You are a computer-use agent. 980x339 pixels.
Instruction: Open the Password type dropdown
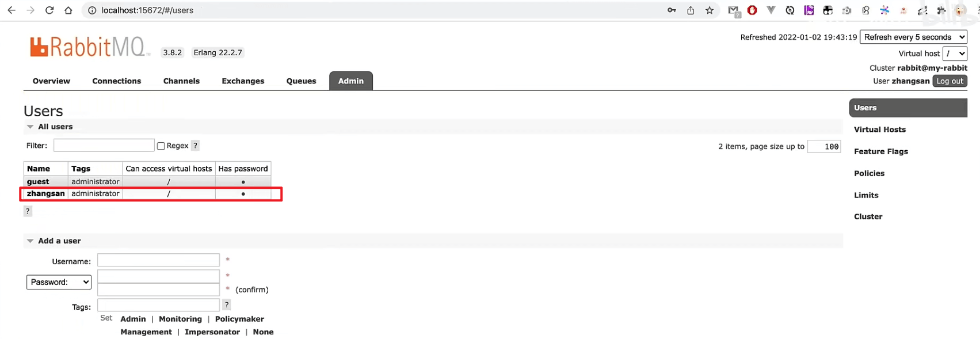[59, 282]
